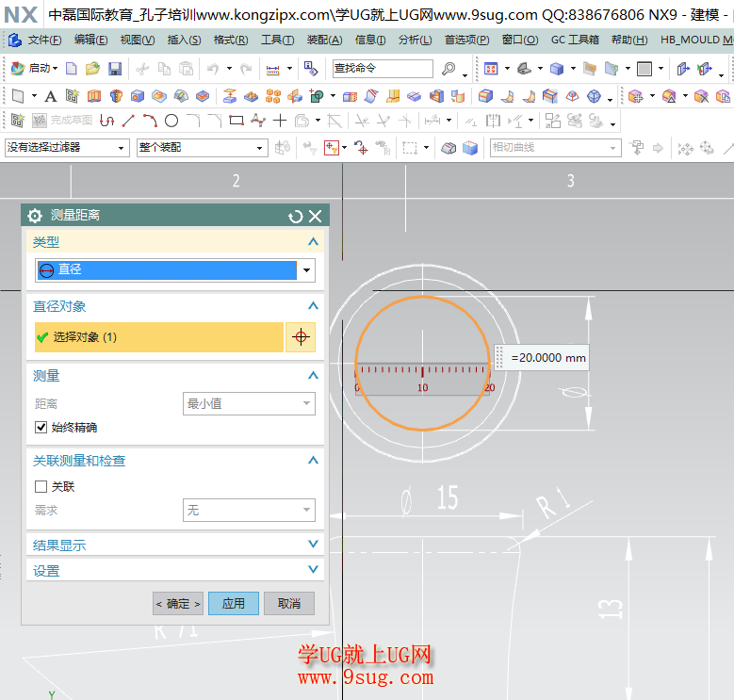Click the profile curve sketch tool
Screen dimensions: 734x700
coord(106,122)
